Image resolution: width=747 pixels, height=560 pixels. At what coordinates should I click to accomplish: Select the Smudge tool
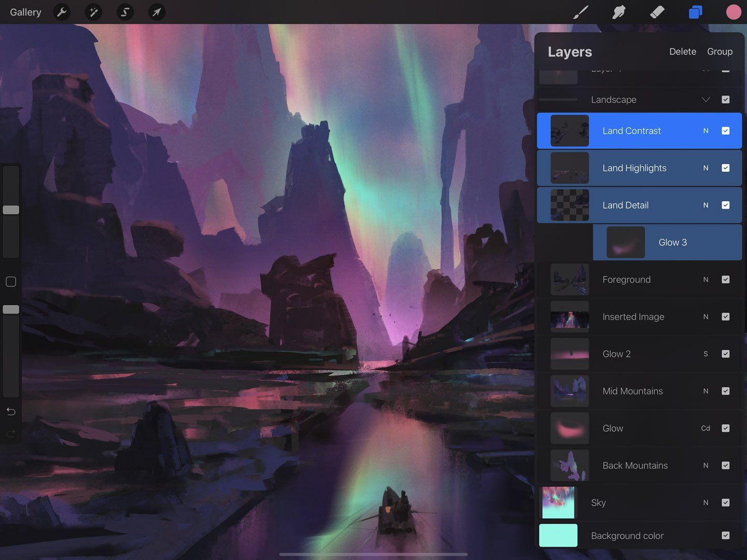pos(619,12)
